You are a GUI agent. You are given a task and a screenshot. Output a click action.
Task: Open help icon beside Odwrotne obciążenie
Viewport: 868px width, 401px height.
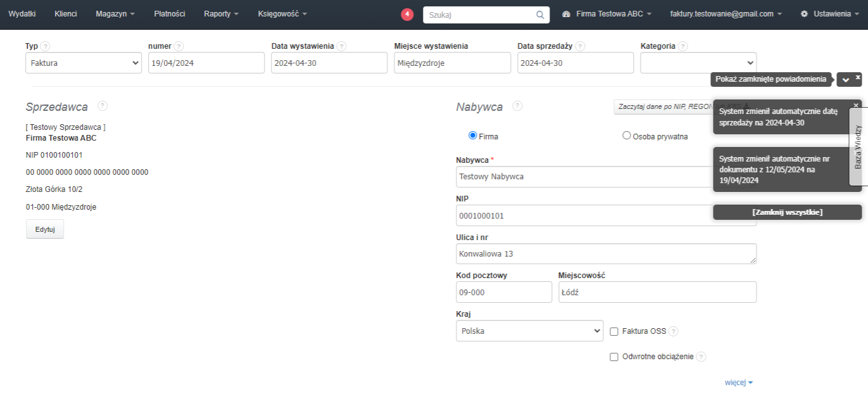(x=701, y=357)
